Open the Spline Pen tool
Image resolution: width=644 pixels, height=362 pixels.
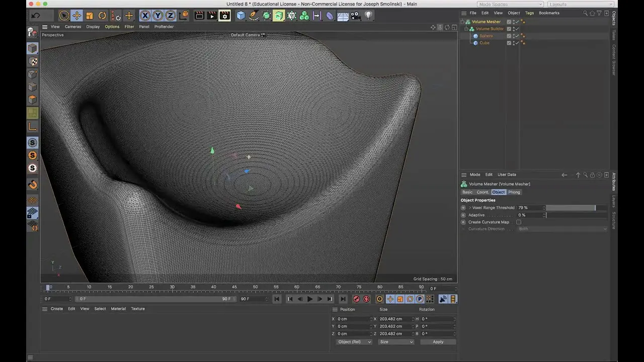pyautogui.click(x=254, y=16)
